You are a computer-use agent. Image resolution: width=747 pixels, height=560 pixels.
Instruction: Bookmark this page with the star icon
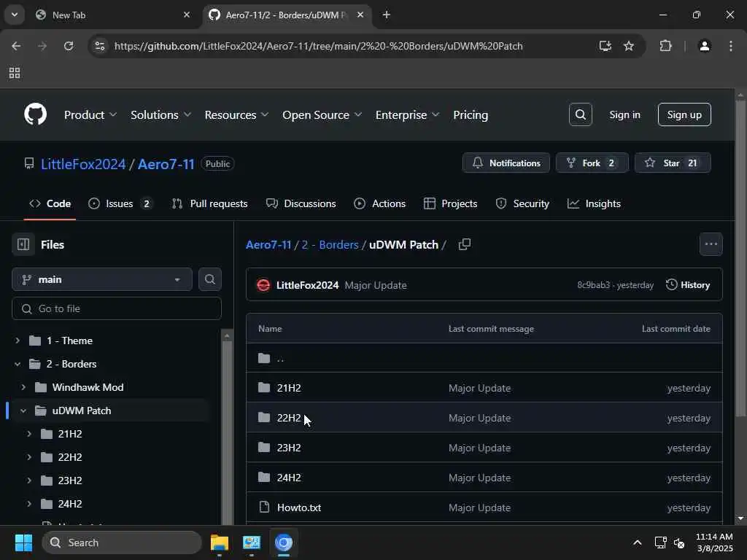click(x=629, y=46)
